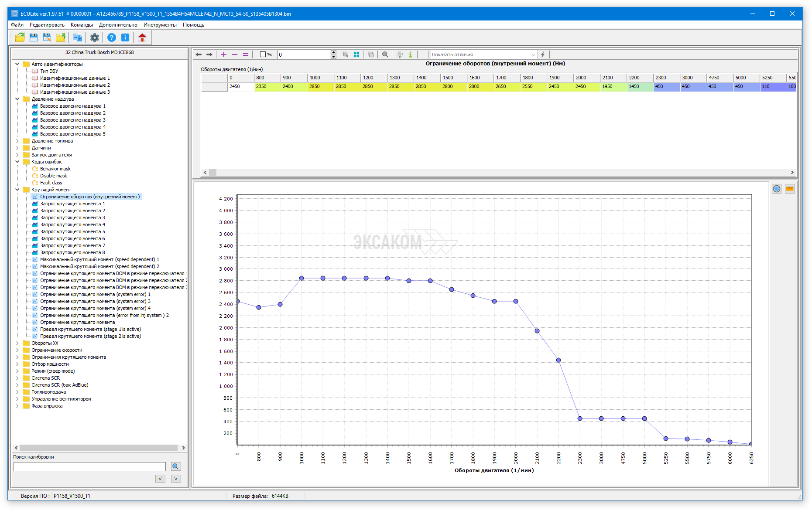The width and height of the screenshot is (812, 510).
Task: Click the table horizontal scrollbar thumb
Action: (213, 172)
